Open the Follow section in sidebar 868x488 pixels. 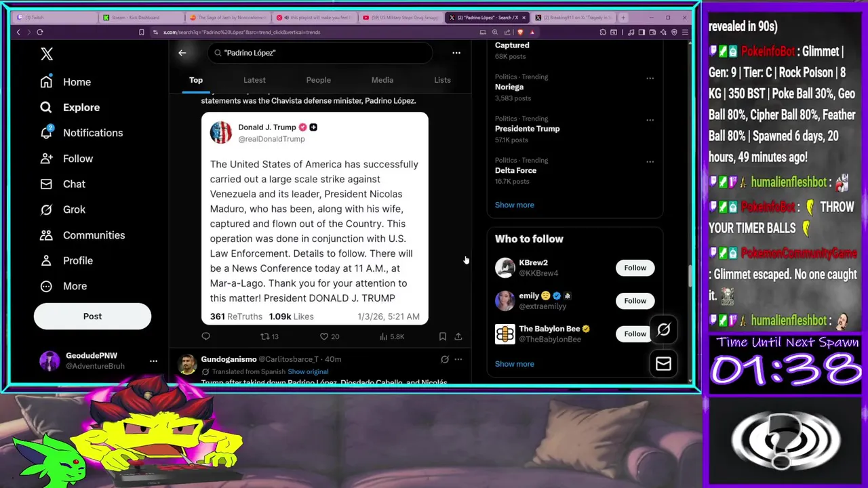66,159
